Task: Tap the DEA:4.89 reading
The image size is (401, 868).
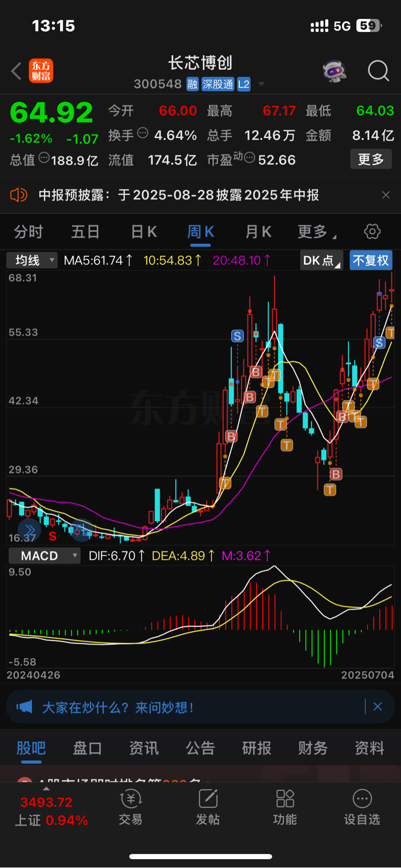Action: click(183, 556)
